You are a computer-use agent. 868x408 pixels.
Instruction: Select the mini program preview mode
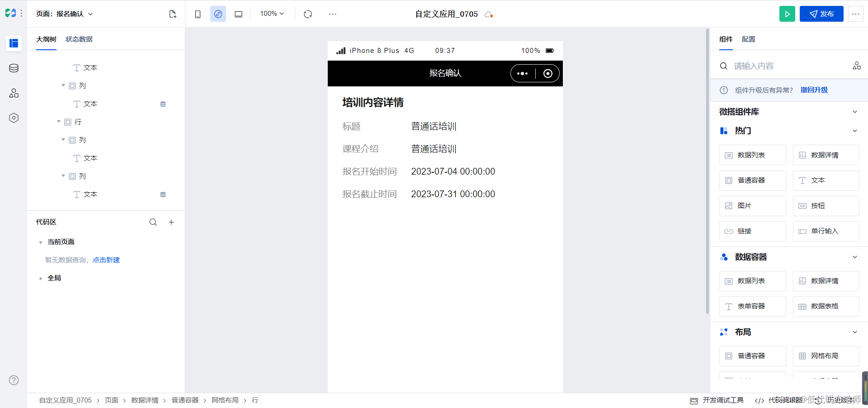(x=218, y=14)
